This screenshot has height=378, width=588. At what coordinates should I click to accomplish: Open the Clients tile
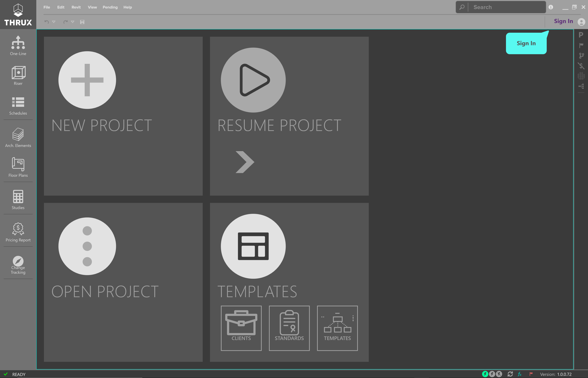[241, 328]
